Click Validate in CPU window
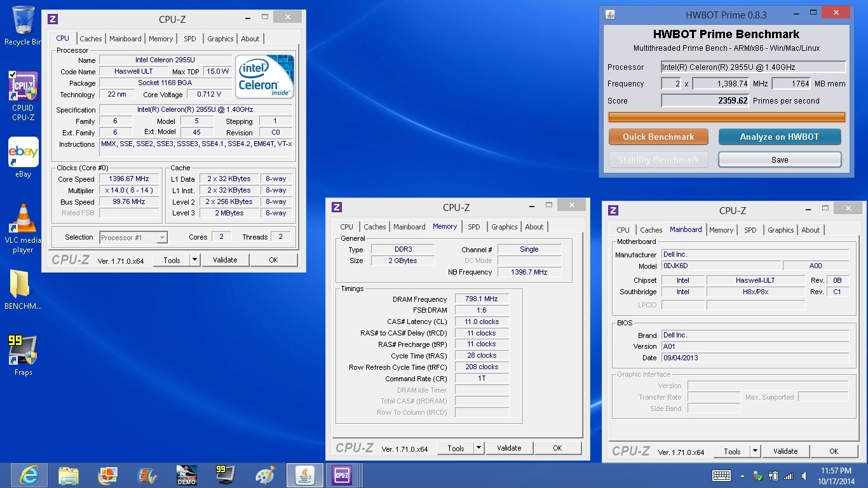Image resolution: width=868 pixels, height=488 pixels. coord(225,260)
